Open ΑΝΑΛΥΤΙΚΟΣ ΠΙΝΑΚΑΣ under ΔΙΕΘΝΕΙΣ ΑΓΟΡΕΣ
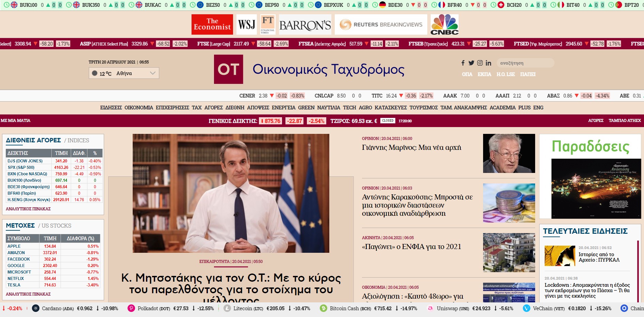The image size is (644, 317). (x=29, y=209)
